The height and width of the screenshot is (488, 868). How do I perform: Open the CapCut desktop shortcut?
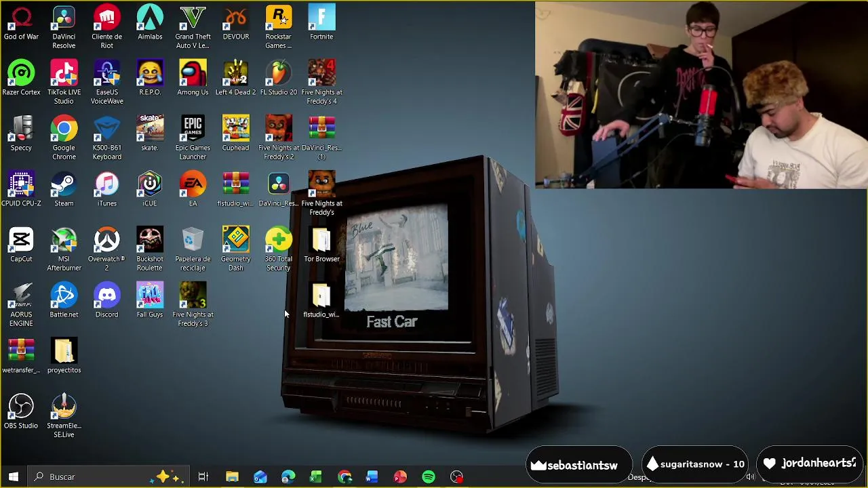tap(21, 245)
